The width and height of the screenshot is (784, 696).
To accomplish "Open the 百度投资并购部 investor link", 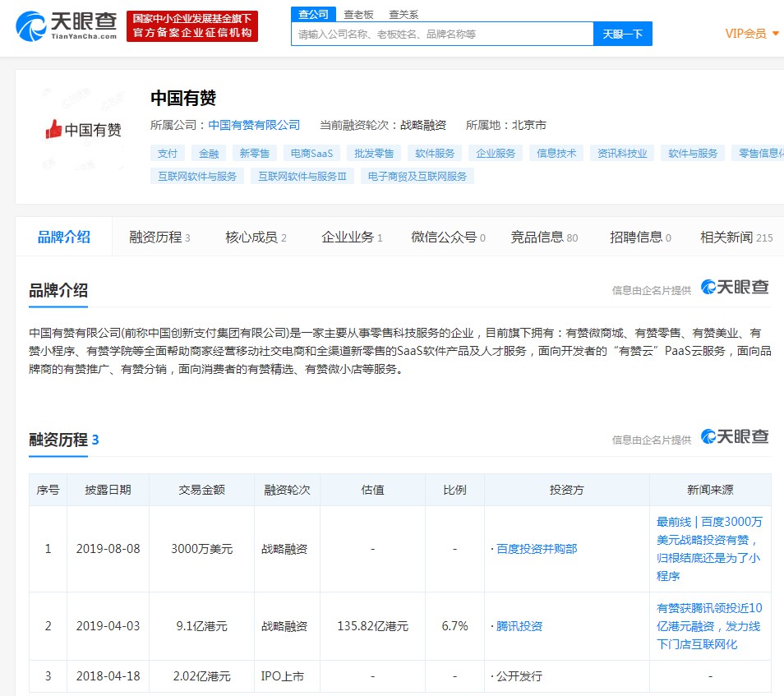I will click(537, 549).
